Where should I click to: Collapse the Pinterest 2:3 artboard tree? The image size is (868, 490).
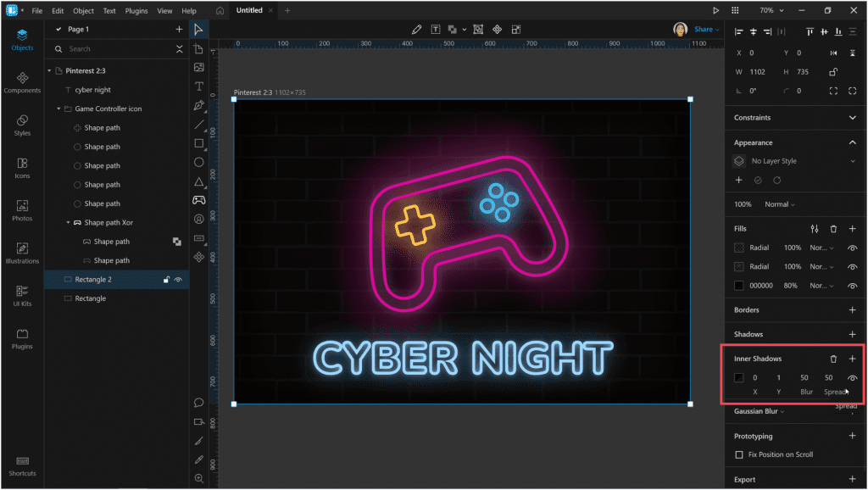(x=49, y=71)
